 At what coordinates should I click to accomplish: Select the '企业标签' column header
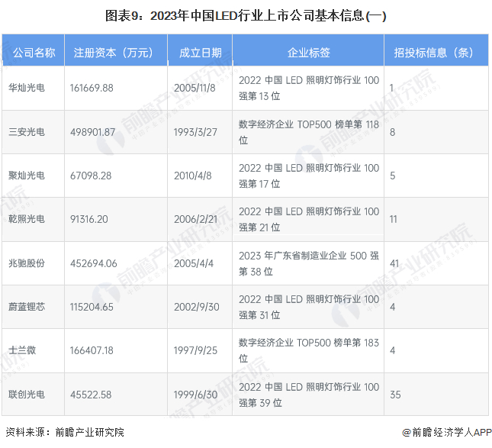(x=308, y=53)
